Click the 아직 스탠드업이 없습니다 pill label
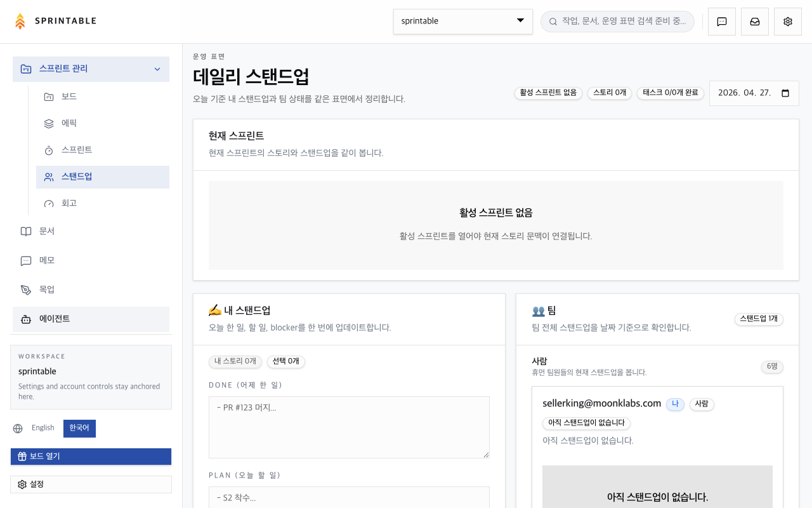Screen dimensions: 812x508 coord(586,423)
